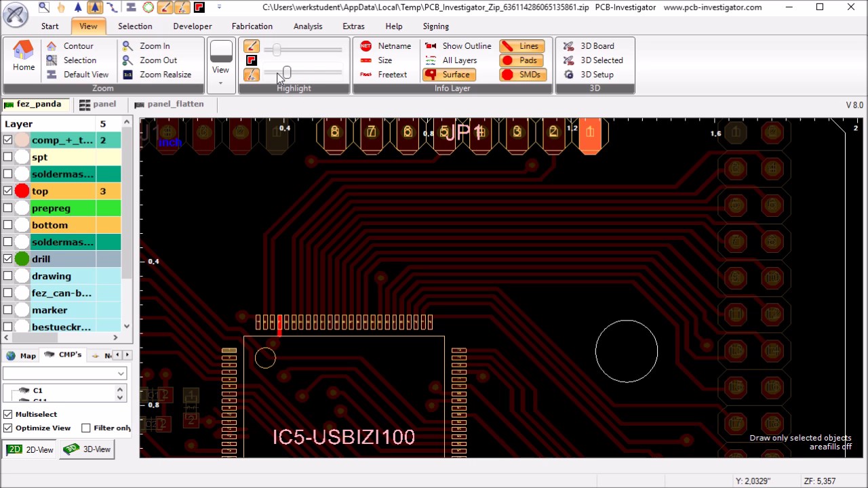Click the green color circle of drill layer
Viewport: 868px width, 488px height.
[22, 259]
